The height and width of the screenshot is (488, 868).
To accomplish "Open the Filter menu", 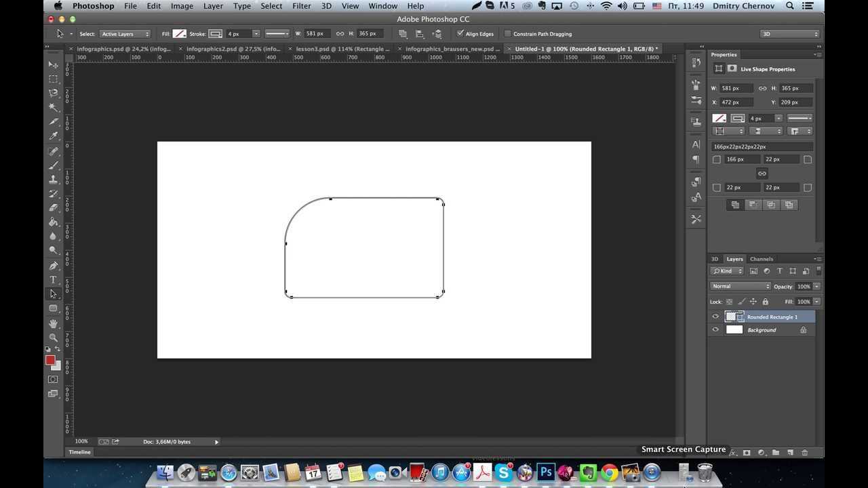I will pos(301,6).
